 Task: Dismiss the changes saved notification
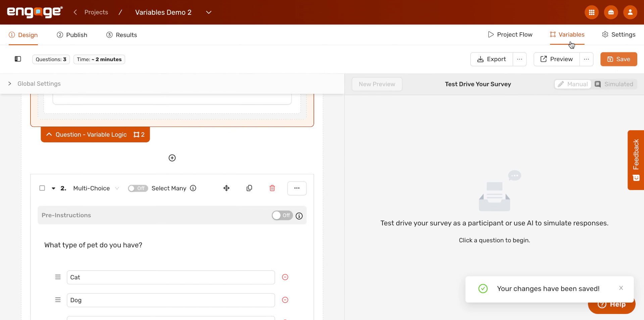(621, 288)
